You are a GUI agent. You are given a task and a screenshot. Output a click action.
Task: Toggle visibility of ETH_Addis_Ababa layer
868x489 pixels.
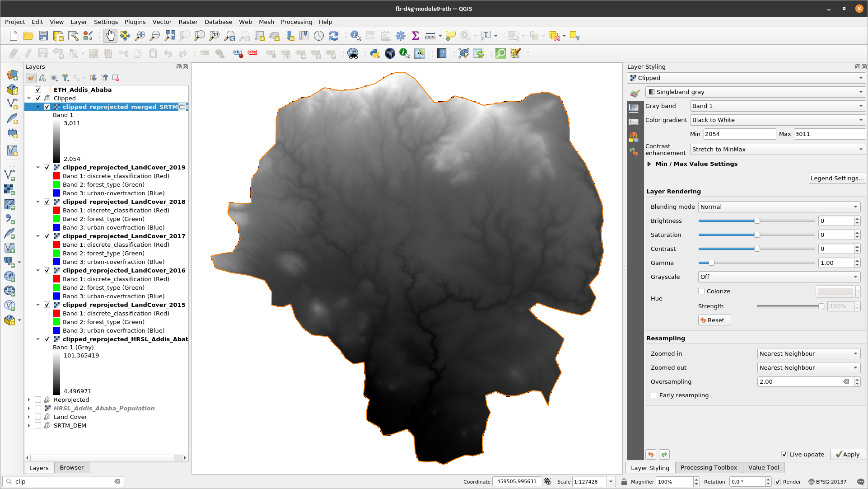click(37, 89)
